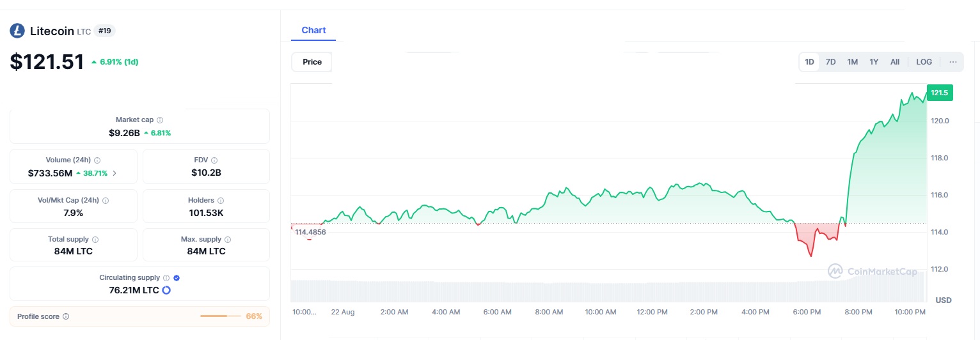Open Volume (24h) info icon
This screenshot has width=980, height=340.
(97, 160)
